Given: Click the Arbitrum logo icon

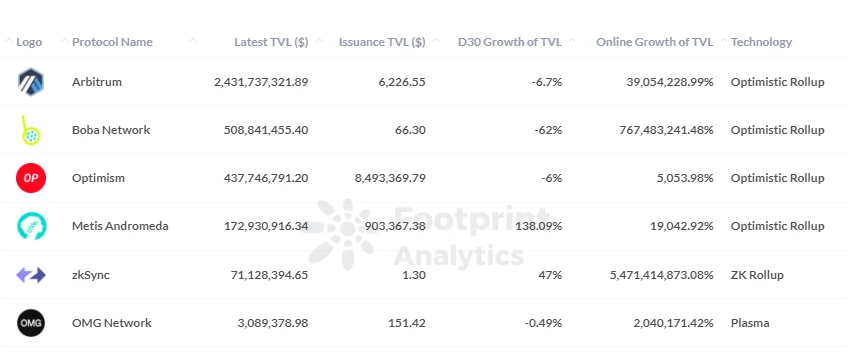Looking at the screenshot, I should [x=31, y=82].
